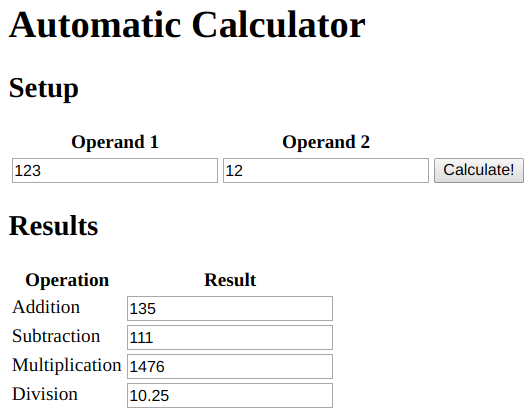
Task: Click the Result column header
Action: point(230,280)
